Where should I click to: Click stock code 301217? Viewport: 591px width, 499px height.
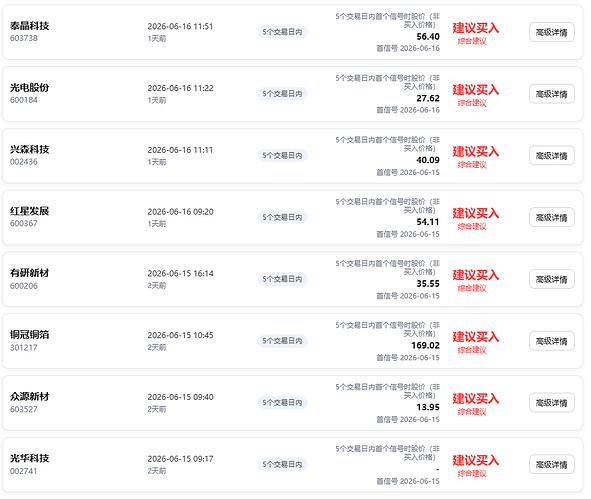[23, 347]
